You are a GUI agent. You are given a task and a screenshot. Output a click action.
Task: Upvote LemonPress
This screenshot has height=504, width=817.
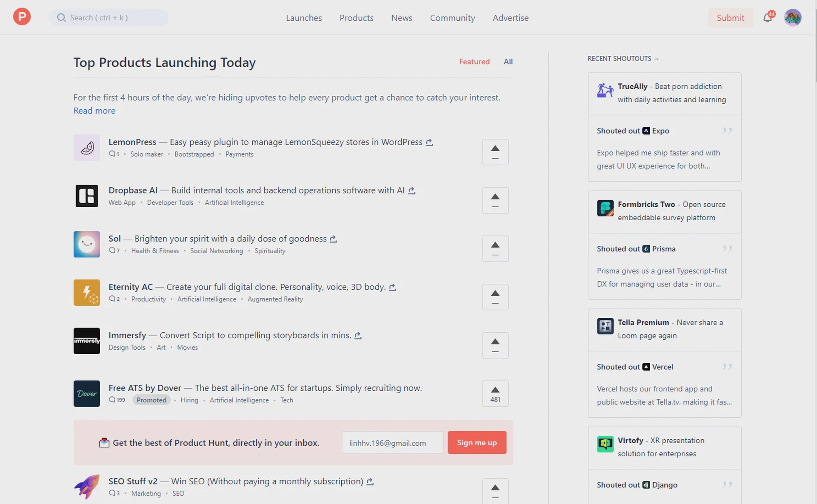[x=495, y=152]
